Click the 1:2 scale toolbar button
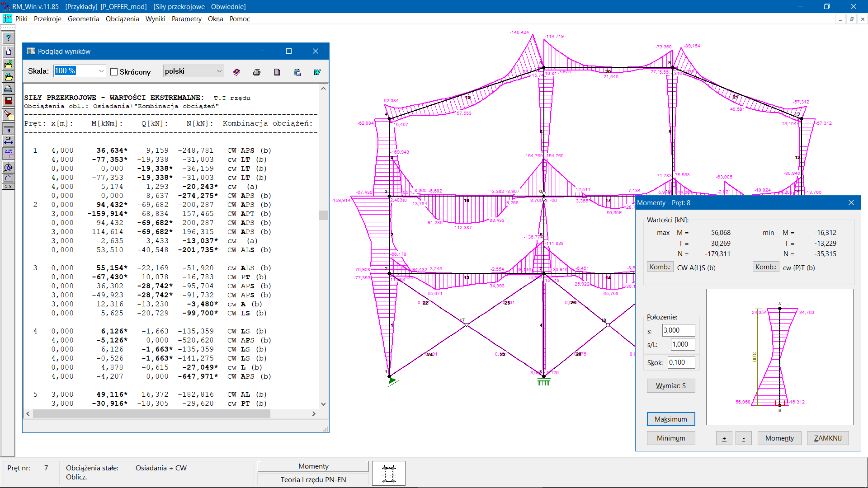Image resolution: width=868 pixels, height=488 pixels. point(8,186)
